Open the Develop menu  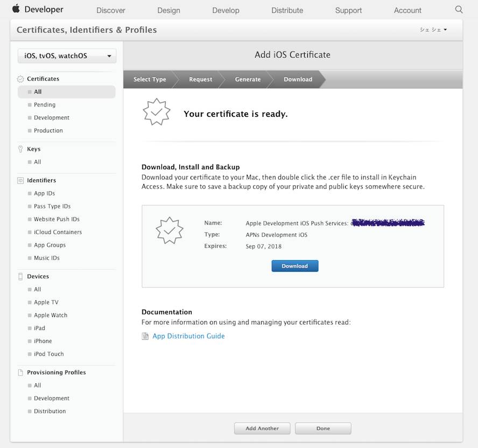(226, 10)
